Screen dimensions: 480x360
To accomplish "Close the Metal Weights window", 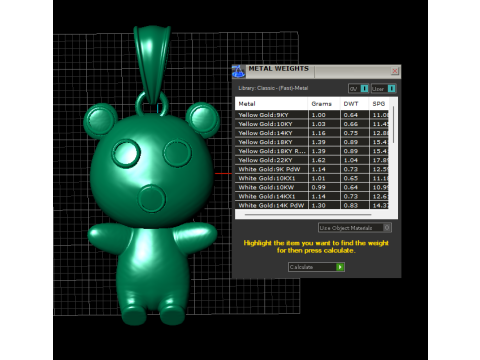I will click(x=395, y=71).
